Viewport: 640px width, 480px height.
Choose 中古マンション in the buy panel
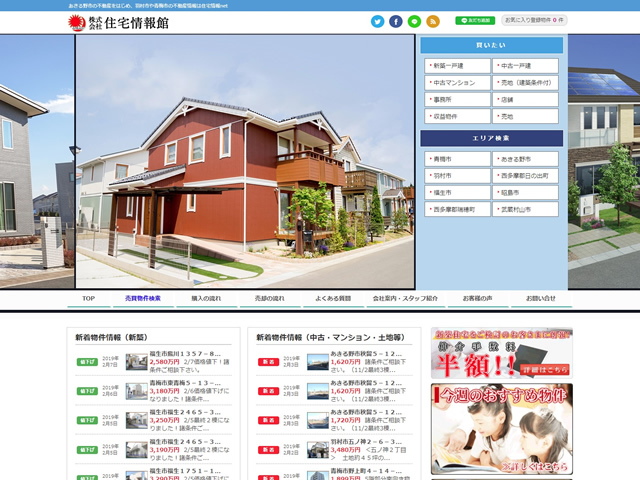click(456, 83)
